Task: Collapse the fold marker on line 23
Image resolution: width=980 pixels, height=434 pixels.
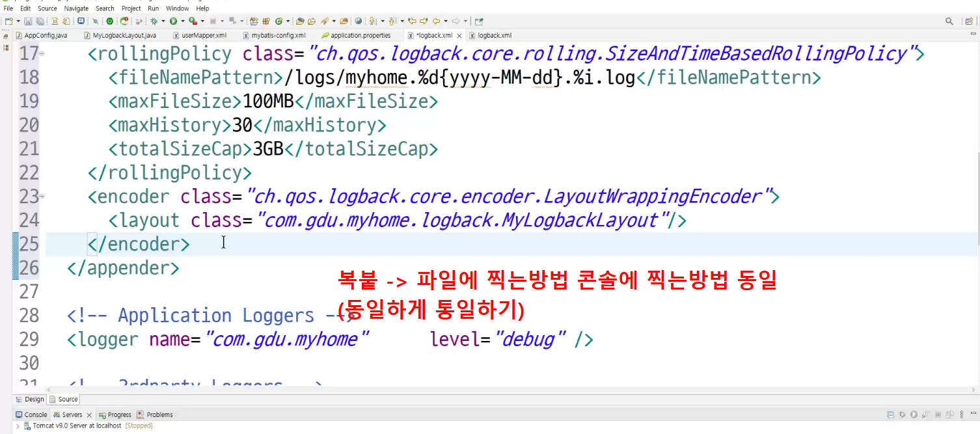Action: 42,196
